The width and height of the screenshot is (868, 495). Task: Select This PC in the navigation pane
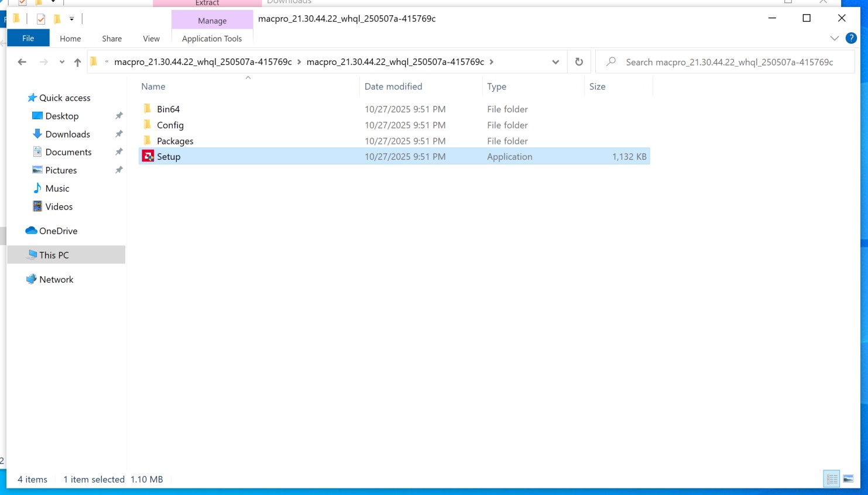pos(54,255)
